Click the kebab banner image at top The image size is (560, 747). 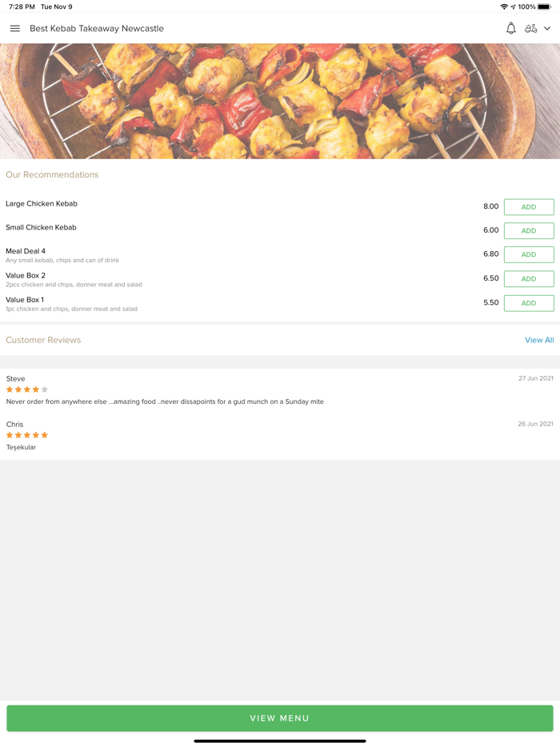coord(280,100)
